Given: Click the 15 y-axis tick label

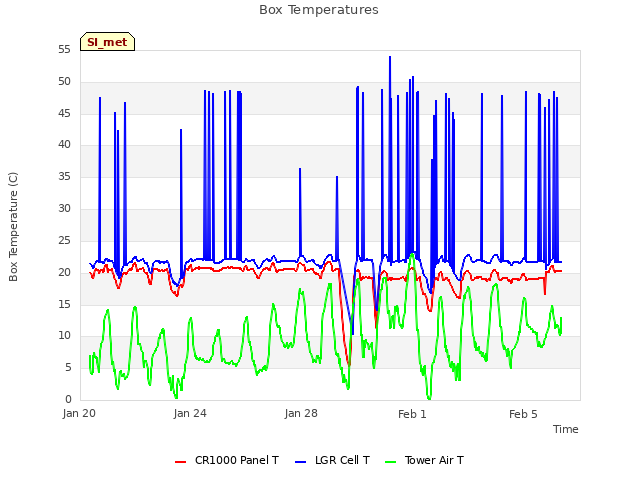Looking at the screenshot, I should (64, 304).
